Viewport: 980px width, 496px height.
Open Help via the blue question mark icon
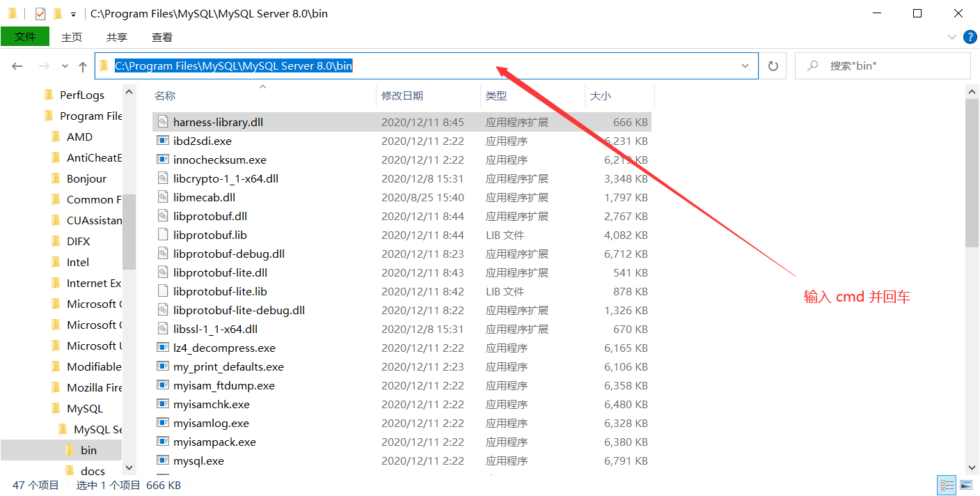(x=970, y=37)
